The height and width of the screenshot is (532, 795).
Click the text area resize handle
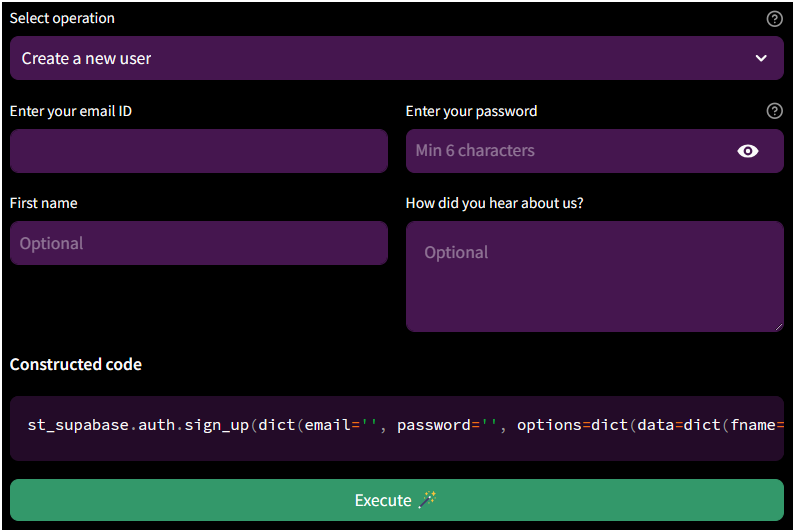click(778, 326)
